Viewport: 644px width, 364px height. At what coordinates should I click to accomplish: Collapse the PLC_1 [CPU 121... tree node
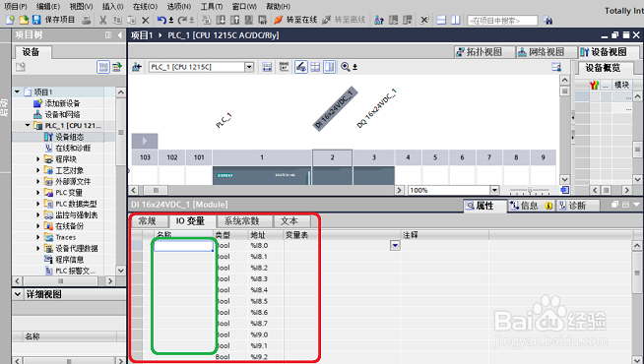pos(28,125)
